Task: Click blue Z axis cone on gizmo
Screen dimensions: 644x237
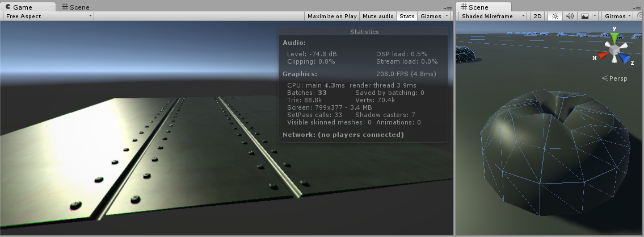Action: 625,58
